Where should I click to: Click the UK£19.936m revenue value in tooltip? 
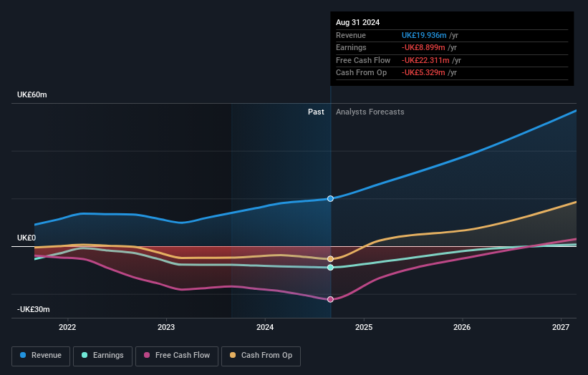tap(424, 35)
